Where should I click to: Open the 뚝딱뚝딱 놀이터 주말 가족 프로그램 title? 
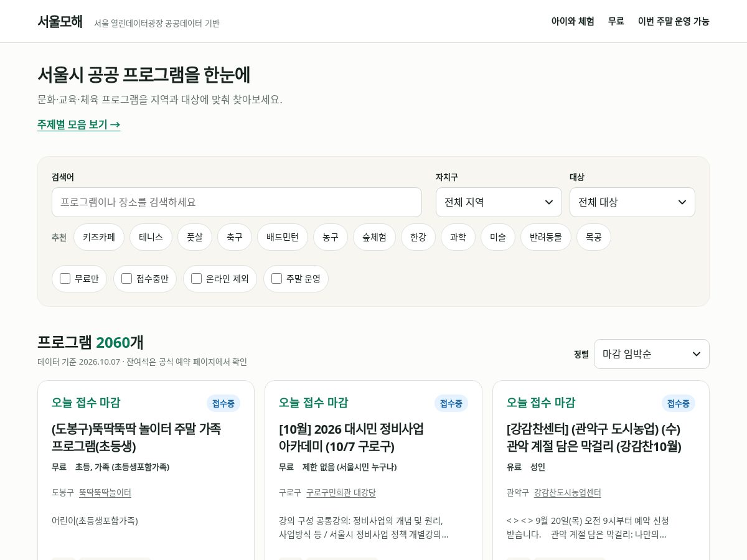pos(136,437)
